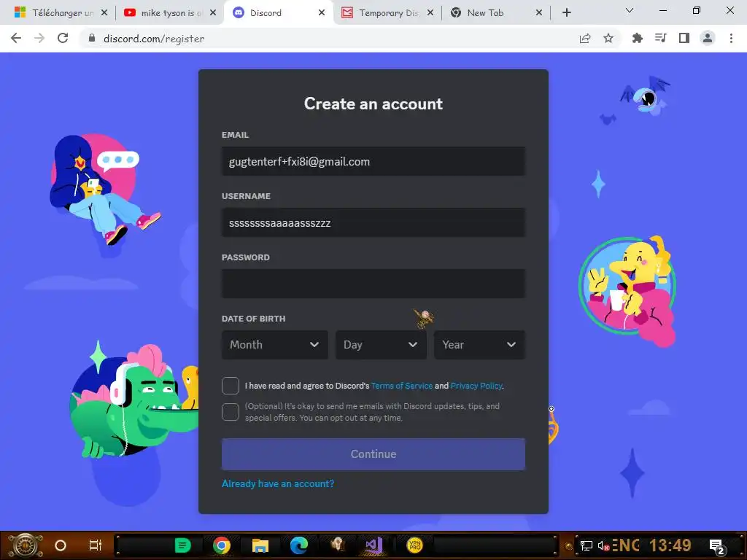Screen dimensions: 747x560
Task: Click the empty Password field
Action: (x=373, y=284)
